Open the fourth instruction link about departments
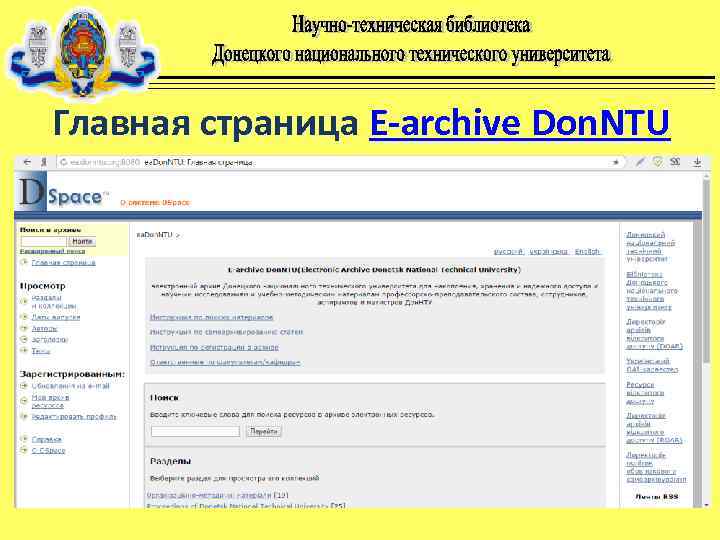 click(x=225, y=363)
